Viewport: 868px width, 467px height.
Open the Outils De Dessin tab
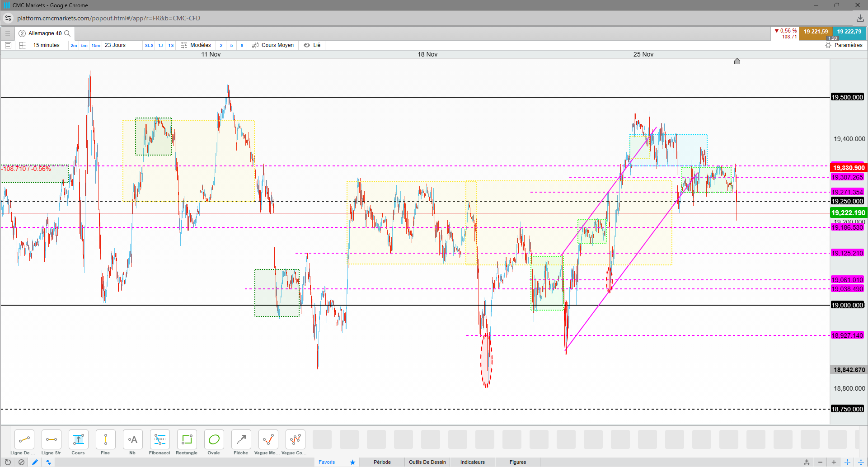click(x=427, y=462)
